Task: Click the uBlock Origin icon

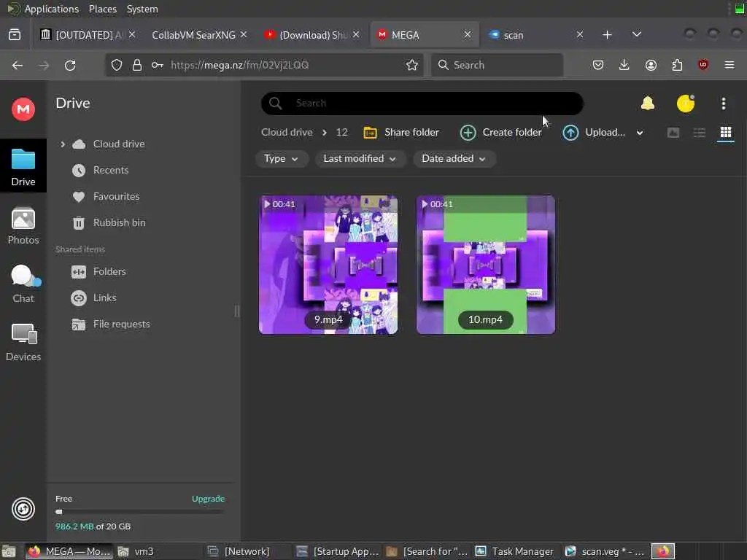Action: click(703, 65)
